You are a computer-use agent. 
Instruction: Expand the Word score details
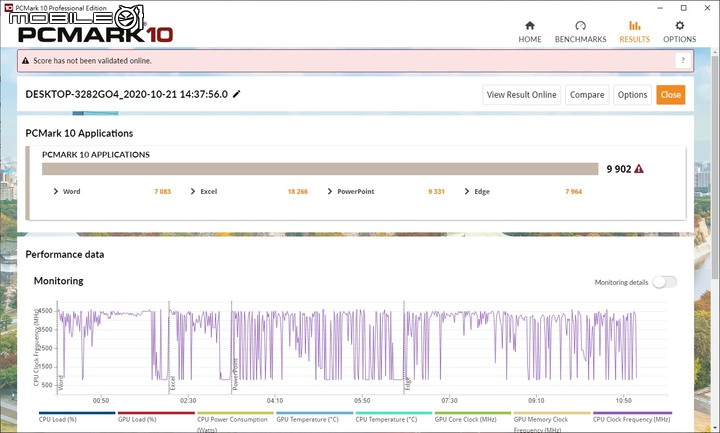click(x=56, y=191)
